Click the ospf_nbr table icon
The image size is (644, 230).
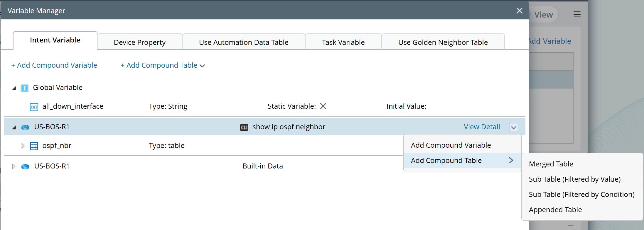click(34, 146)
